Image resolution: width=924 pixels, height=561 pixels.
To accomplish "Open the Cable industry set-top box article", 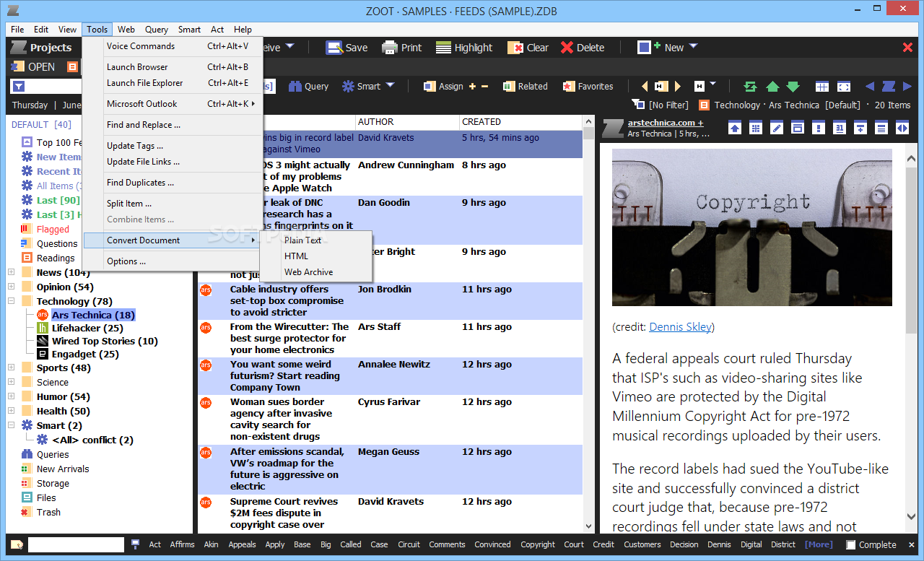I will (390, 300).
